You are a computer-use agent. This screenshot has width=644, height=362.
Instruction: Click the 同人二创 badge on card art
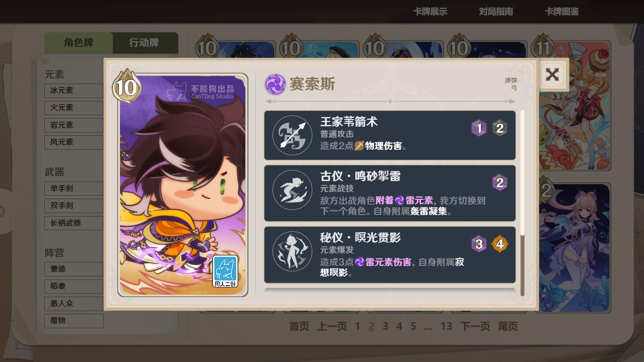[225, 272]
